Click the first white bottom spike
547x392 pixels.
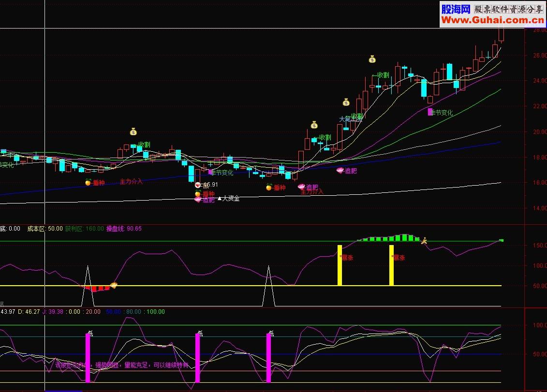click(88, 286)
